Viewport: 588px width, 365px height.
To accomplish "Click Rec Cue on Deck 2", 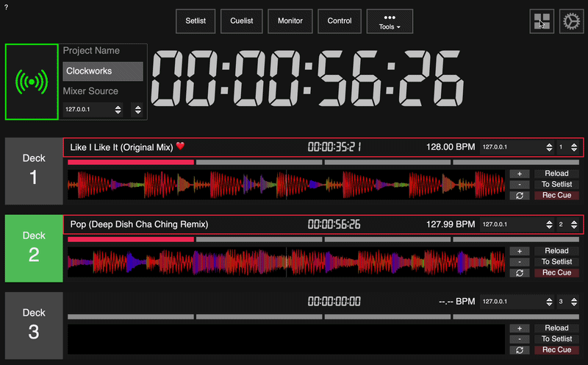I will pos(556,272).
